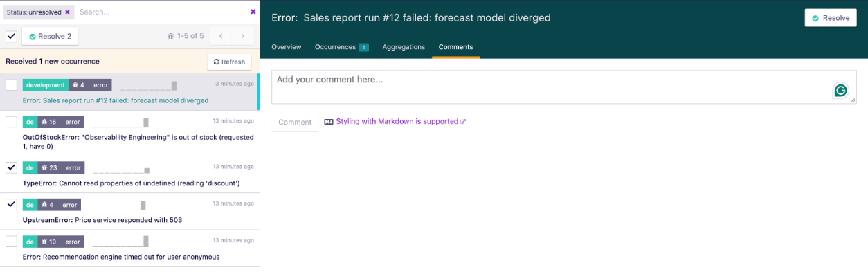The width and height of the screenshot is (868, 272).
Task: Click the Resolve button in the header
Action: 831,18
